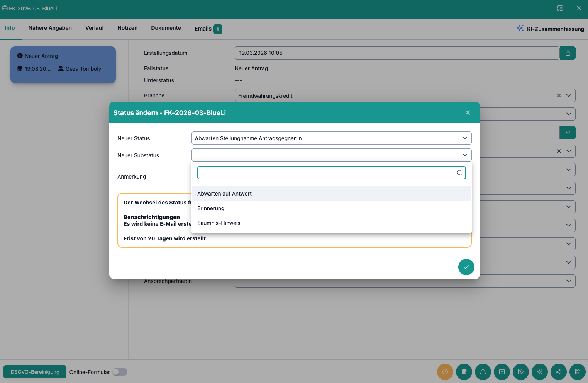Screen dimensions: 588x383
Task: Click the orange clock deadline button
Action: [445, 372]
